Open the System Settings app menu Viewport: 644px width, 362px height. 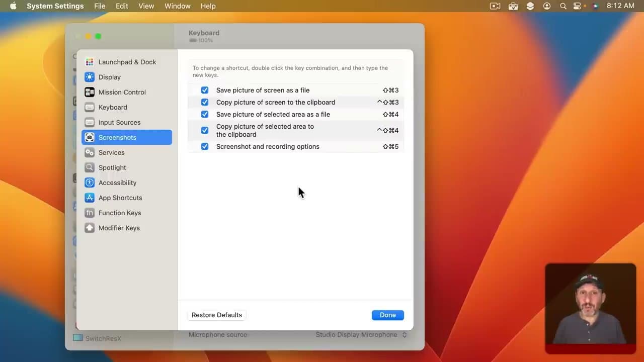(55, 6)
